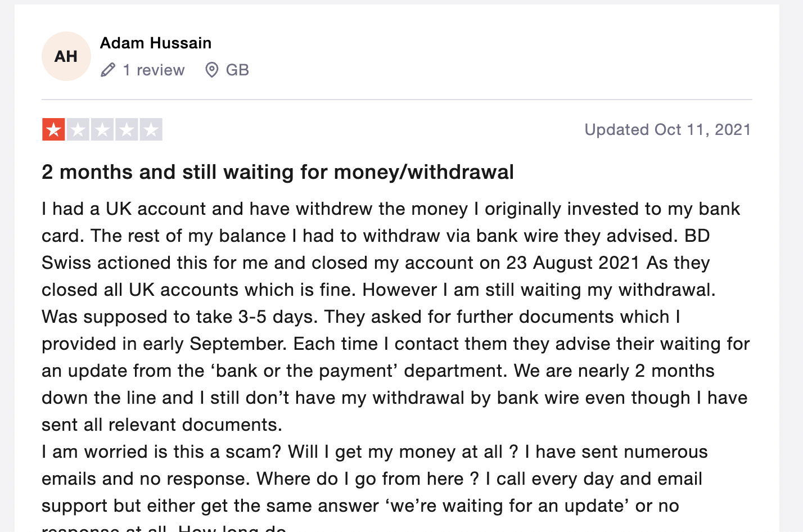Select the '1 review' text
Viewport: 803px width, 532px height.
(154, 70)
